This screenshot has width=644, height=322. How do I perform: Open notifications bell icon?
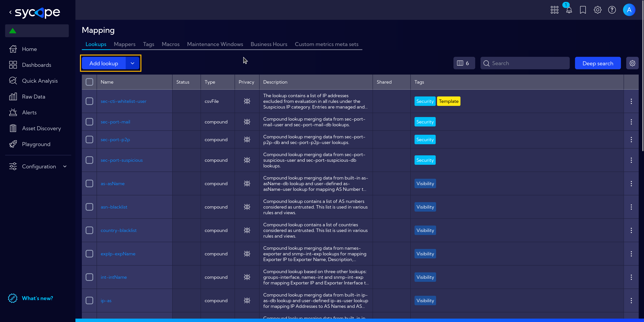pyautogui.click(x=569, y=10)
